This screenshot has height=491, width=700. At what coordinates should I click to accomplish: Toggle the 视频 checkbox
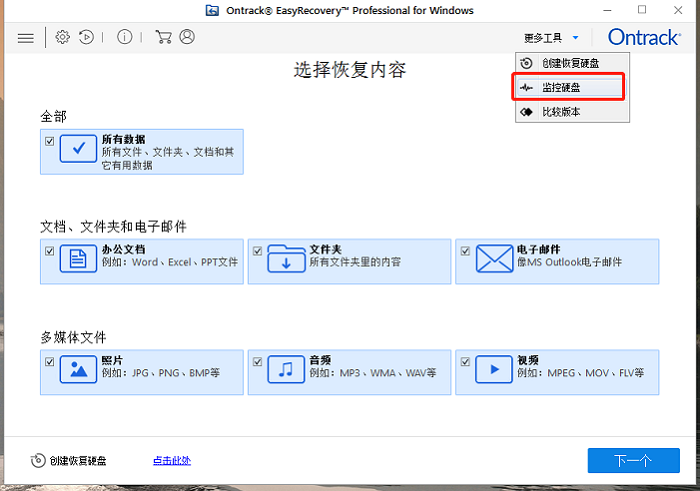[x=465, y=362]
